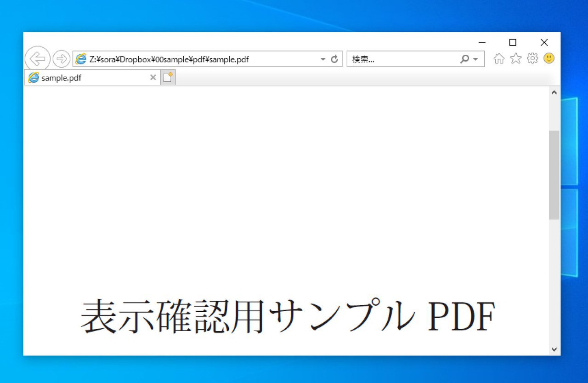The image size is (588, 383).
Task: Maximize the Internet Explorer window
Action: click(x=513, y=43)
